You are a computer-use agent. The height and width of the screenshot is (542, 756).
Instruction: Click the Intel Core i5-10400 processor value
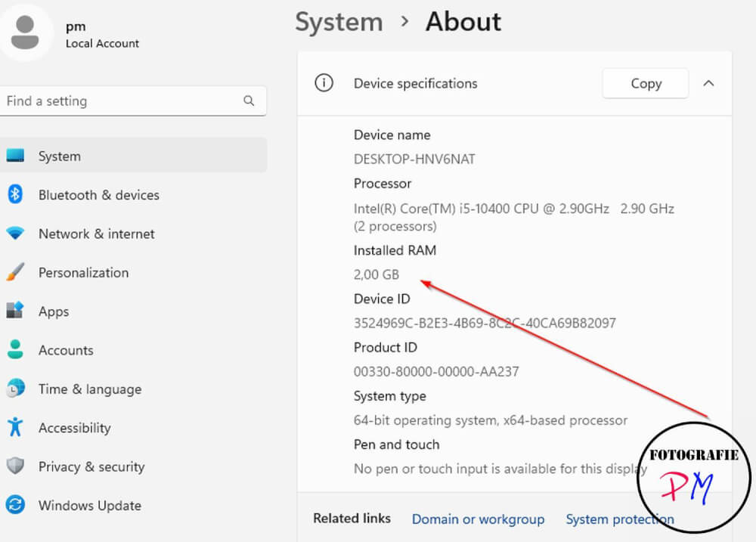[x=514, y=217]
